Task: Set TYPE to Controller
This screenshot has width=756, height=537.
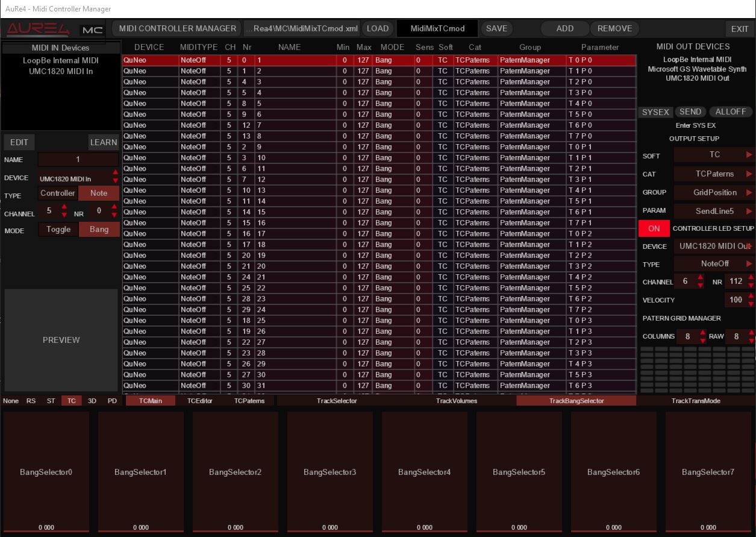Action: pos(58,193)
